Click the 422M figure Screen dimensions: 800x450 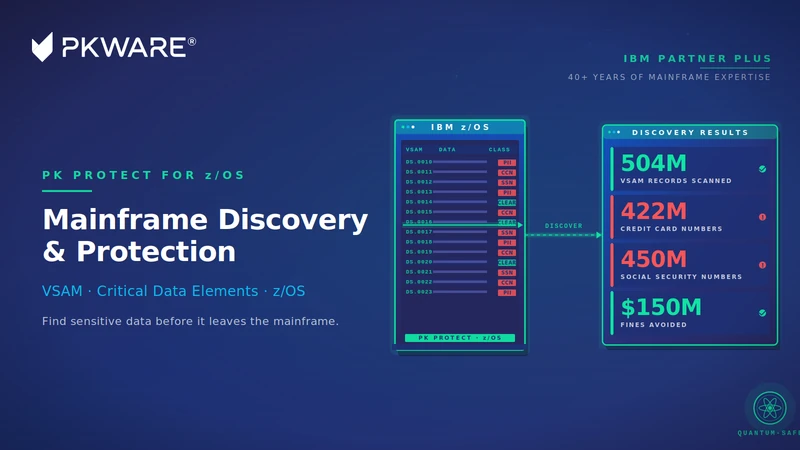point(654,211)
